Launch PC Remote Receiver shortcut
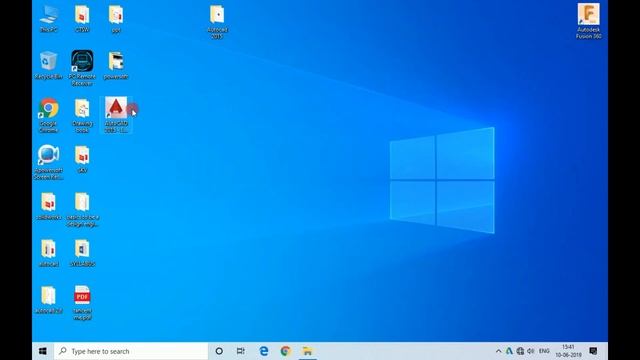Image resolution: width=640 pixels, height=360 pixels. (x=82, y=68)
